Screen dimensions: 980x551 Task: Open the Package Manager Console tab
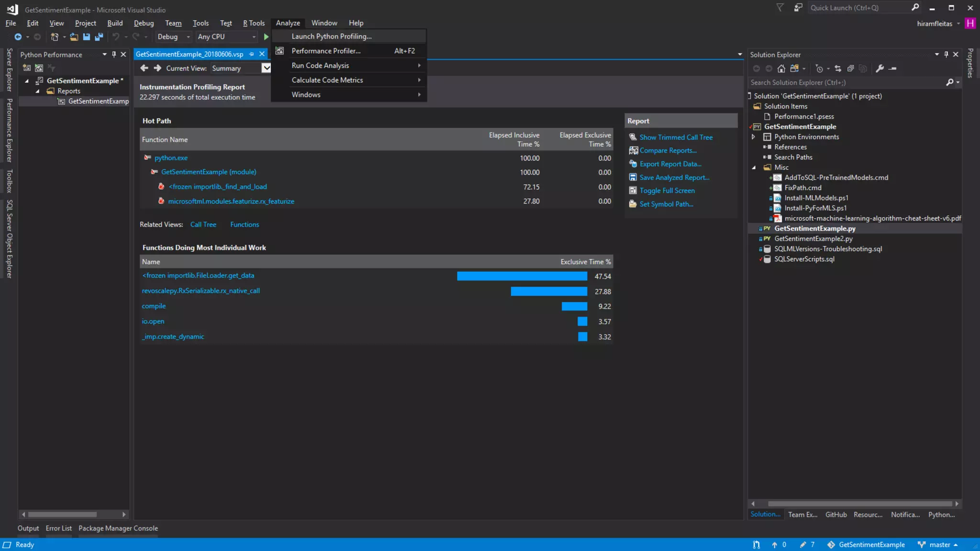click(x=118, y=528)
